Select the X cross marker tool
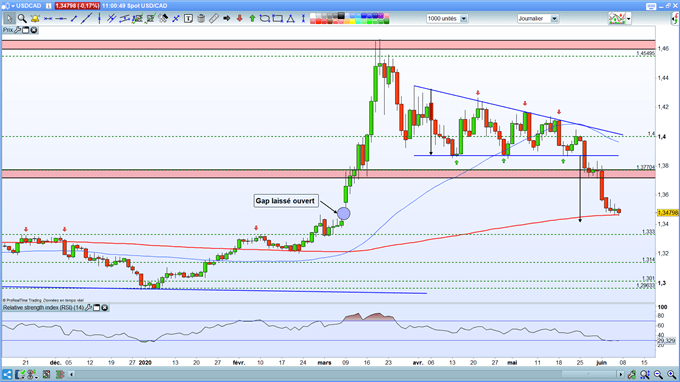This screenshot has height=382, width=680. tap(176, 19)
